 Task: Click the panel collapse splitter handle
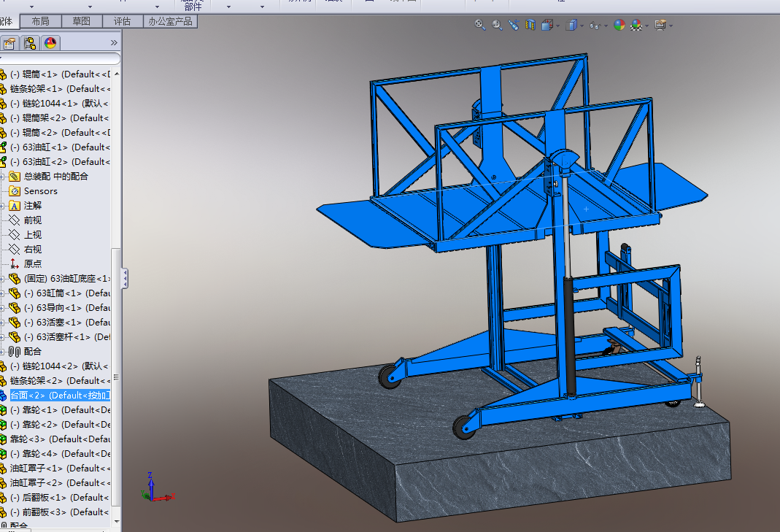tap(125, 278)
